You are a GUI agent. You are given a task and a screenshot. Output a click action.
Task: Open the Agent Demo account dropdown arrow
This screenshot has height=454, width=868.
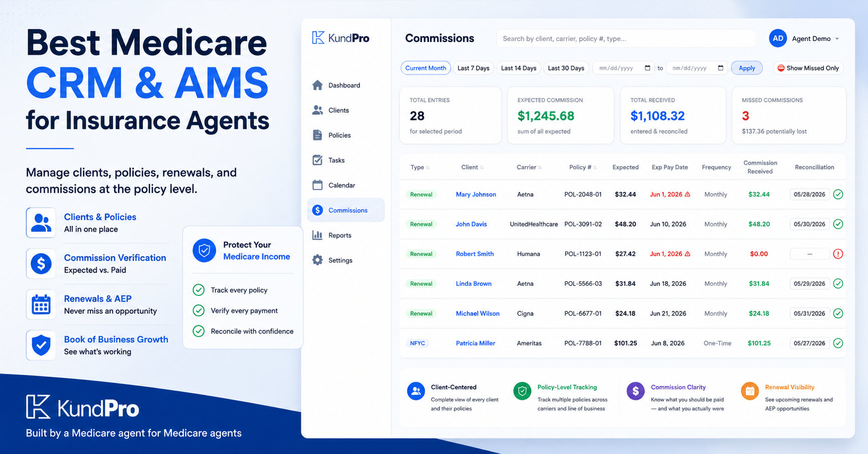tap(837, 39)
